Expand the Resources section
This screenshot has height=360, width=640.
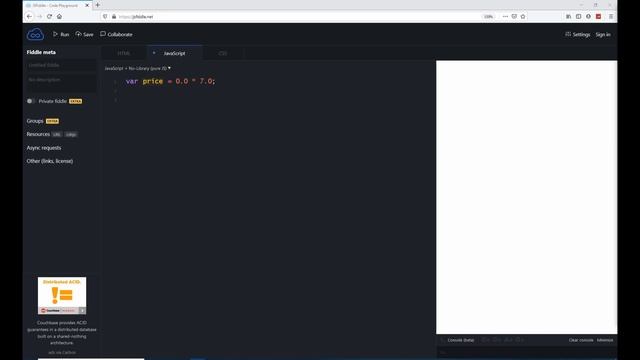coord(38,134)
